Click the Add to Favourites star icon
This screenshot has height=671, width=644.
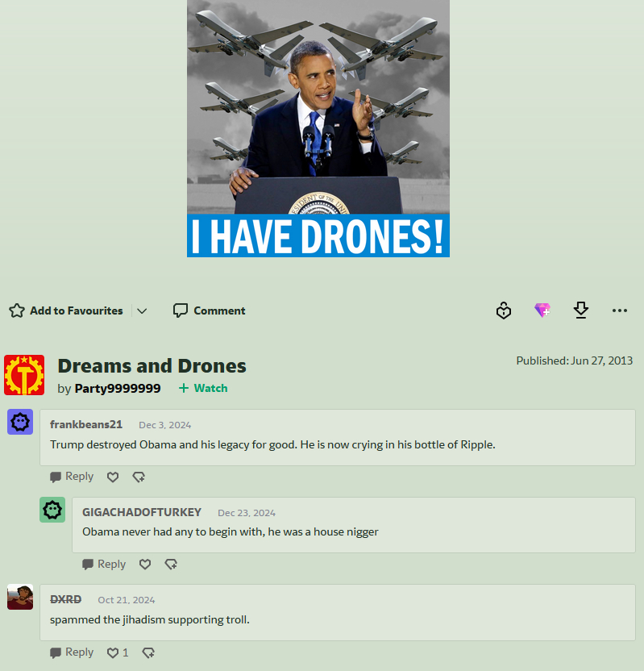point(17,310)
